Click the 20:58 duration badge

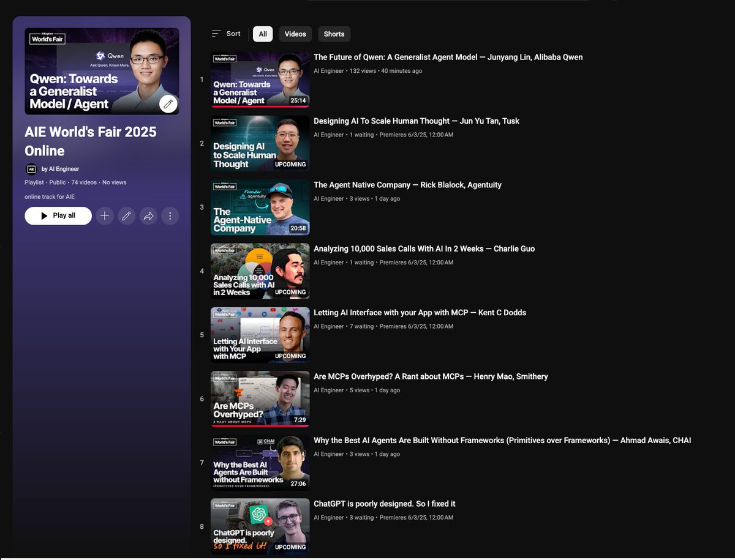pos(298,228)
